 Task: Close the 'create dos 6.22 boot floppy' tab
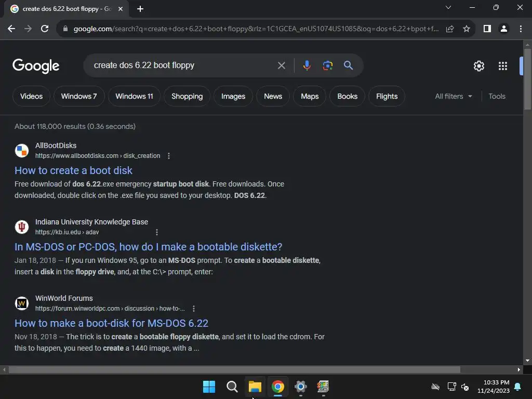[x=121, y=9]
